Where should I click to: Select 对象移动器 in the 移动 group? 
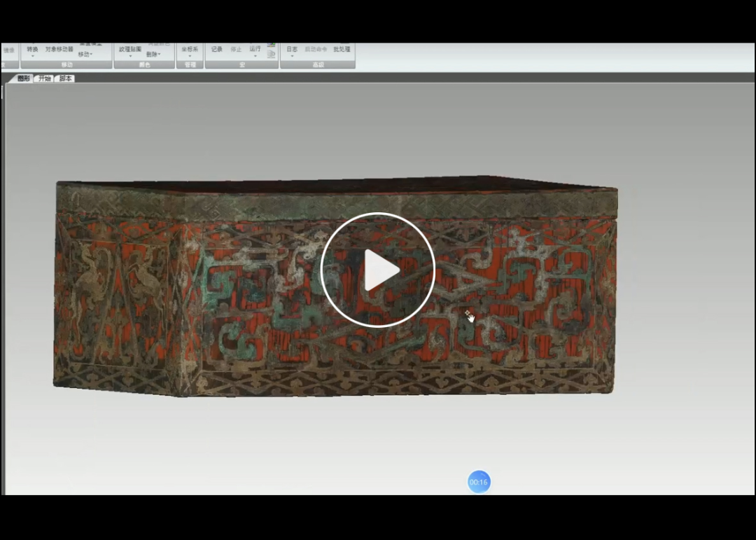click(59, 49)
